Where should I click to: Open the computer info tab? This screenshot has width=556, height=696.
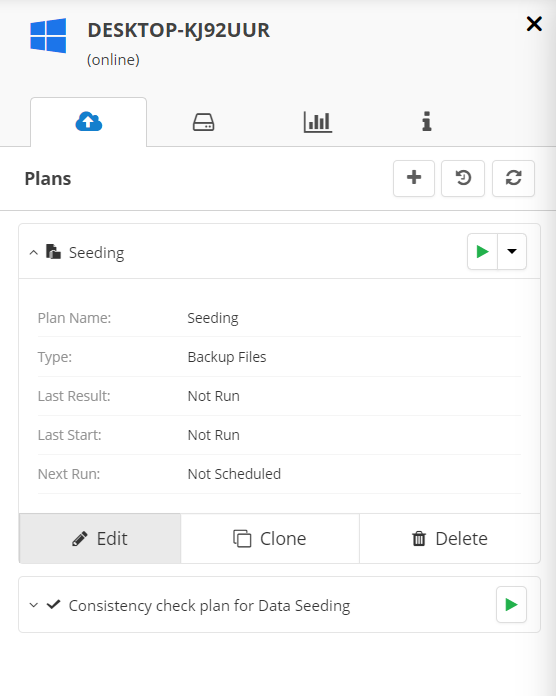click(x=426, y=122)
